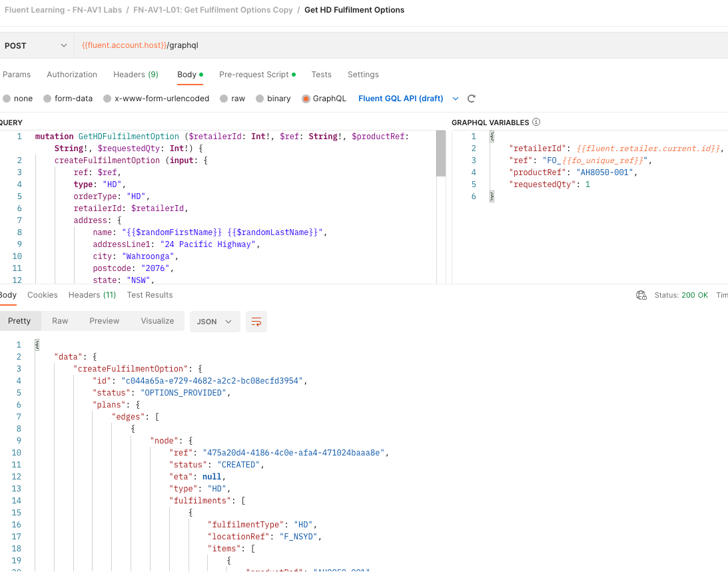Switch to the Tests tab
This screenshot has height=572, width=728.
321,75
